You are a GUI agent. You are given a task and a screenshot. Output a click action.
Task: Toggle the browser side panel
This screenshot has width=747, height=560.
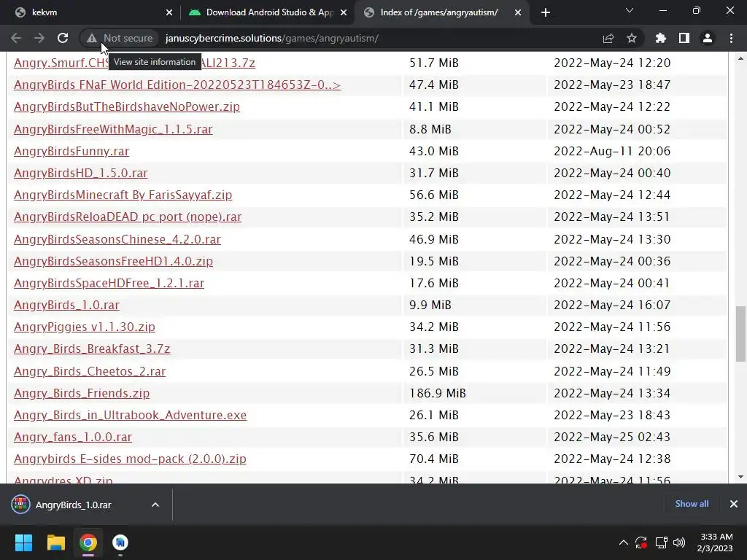click(x=684, y=38)
